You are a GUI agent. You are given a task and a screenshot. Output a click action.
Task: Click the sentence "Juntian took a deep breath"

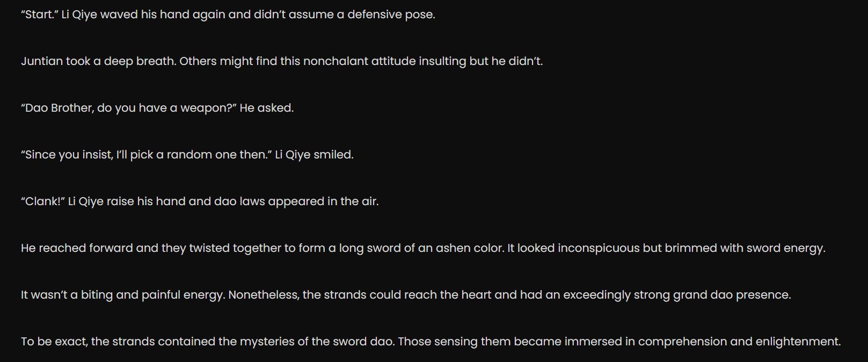coord(99,61)
